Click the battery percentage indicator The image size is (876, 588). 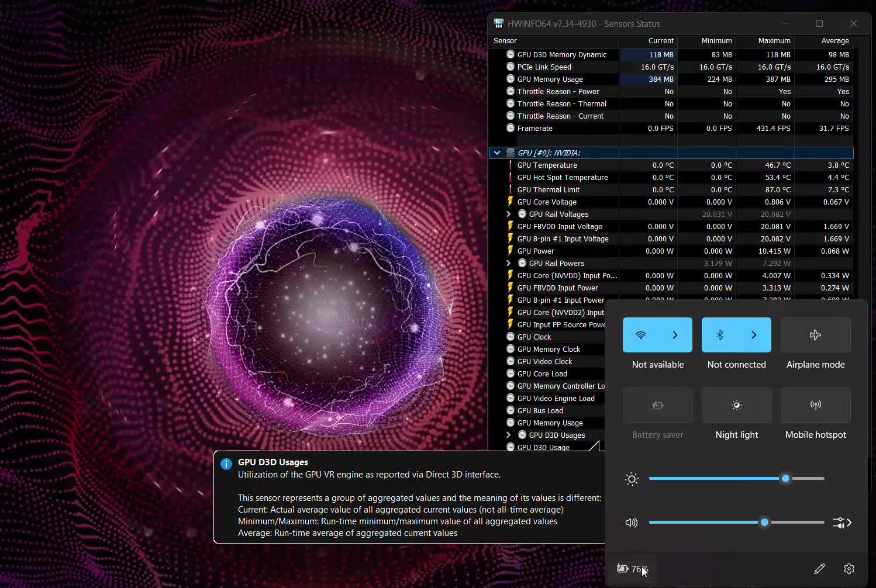tap(633, 569)
